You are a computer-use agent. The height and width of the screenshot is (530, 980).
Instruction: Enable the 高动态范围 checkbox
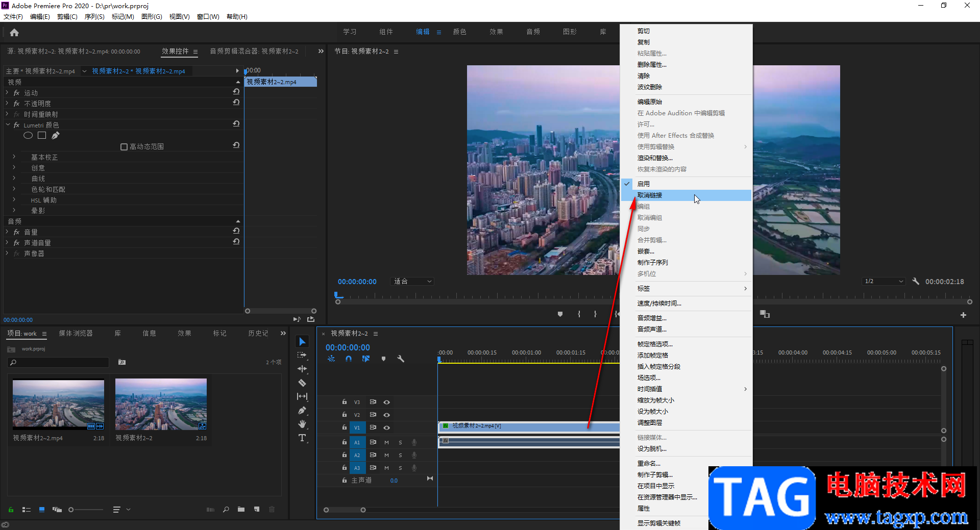[x=124, y=147]
